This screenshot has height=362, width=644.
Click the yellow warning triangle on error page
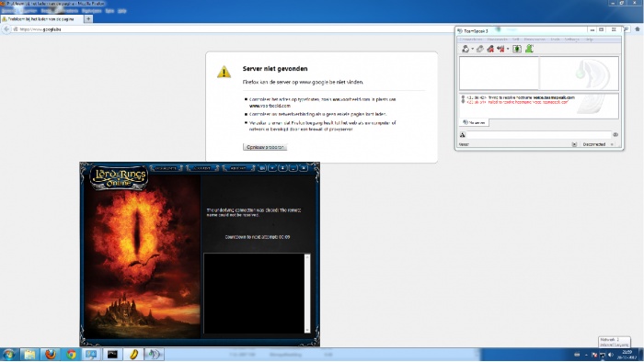click(x=224, y=73)
